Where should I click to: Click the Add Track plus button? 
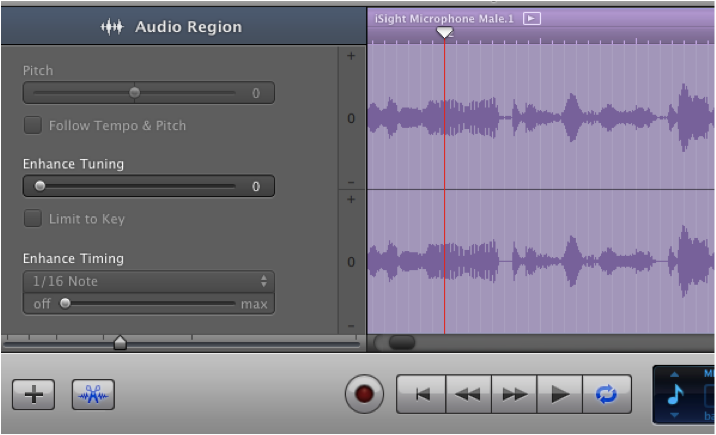(x=33, y=395)
